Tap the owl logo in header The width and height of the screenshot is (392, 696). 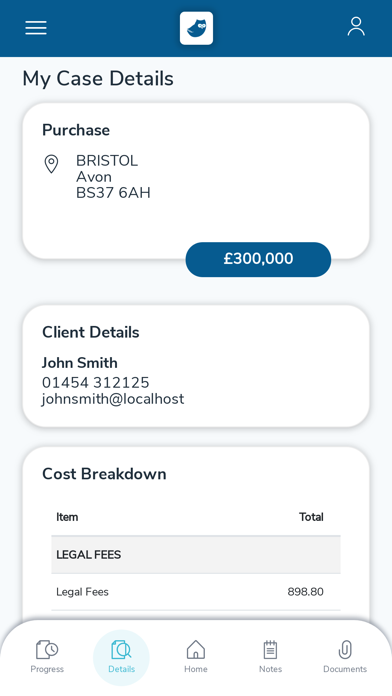click(x=196, y=28)
